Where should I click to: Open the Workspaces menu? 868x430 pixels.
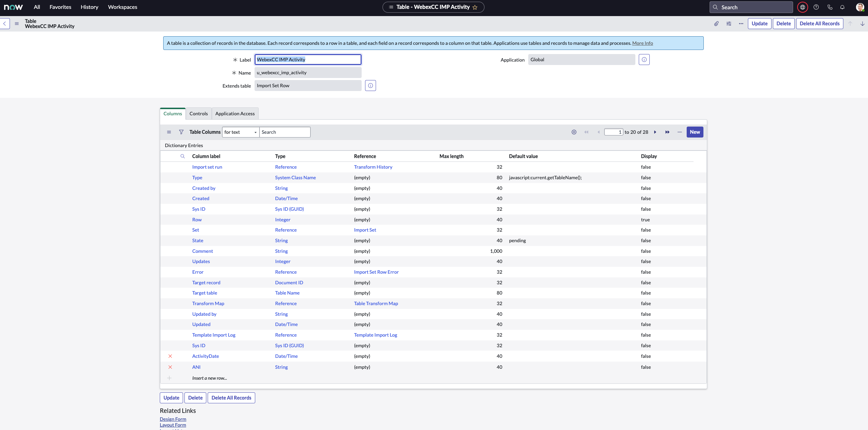pyautogui.click(x=122, y=7)
